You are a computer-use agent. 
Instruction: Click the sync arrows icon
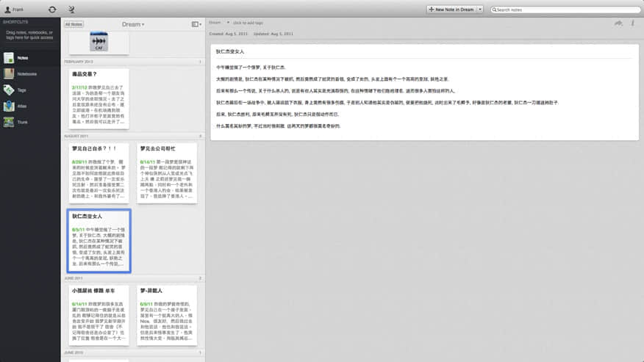[52, 10]
